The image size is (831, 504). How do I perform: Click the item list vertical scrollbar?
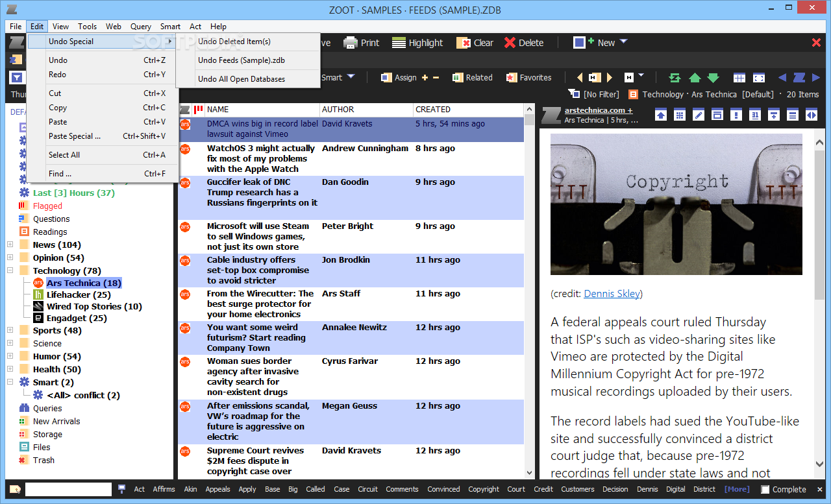[529, 292]
